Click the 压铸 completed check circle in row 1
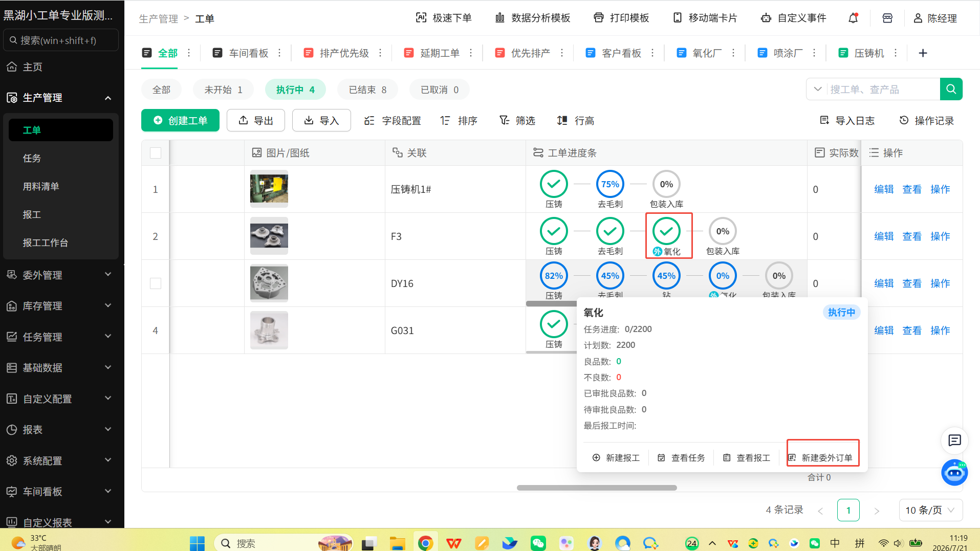This screenshot has width=980, height=551. click(554, 184)
